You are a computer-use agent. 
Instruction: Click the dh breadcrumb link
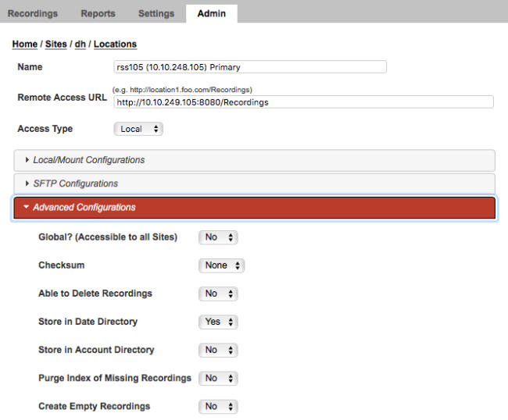point(80,44)
